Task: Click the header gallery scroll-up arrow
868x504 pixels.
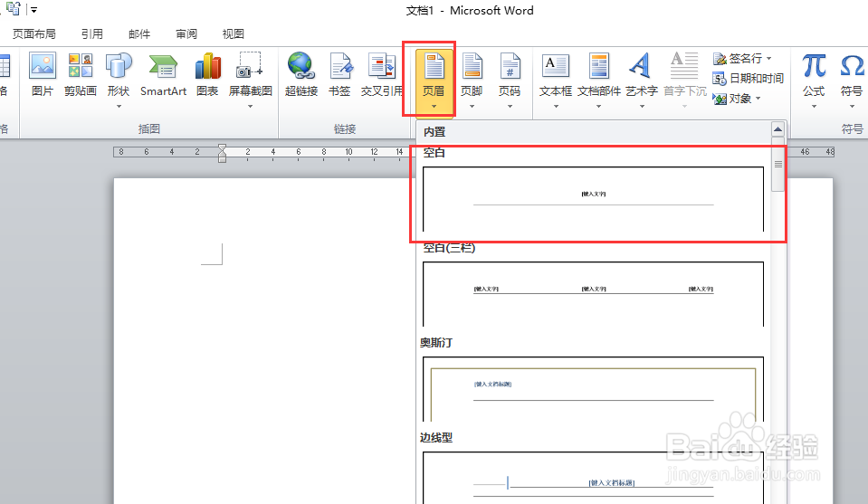Action: [777, 129]
